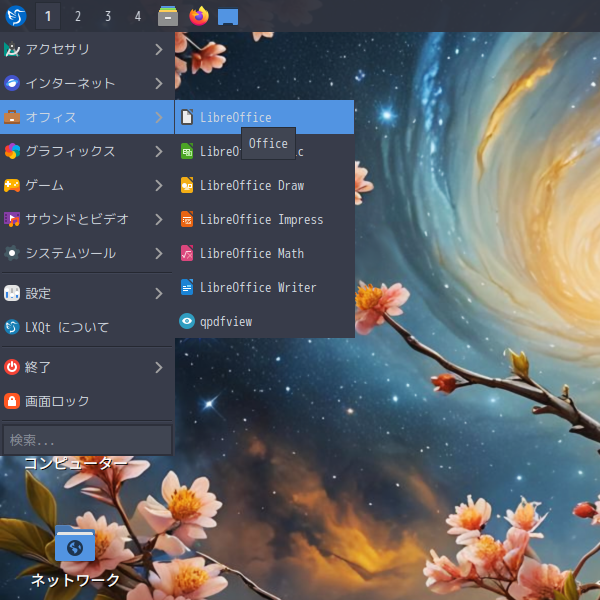Click the オフィス briefcase icon
The width and height of the screenshot is (600, 600).
(x=12, y=117)
